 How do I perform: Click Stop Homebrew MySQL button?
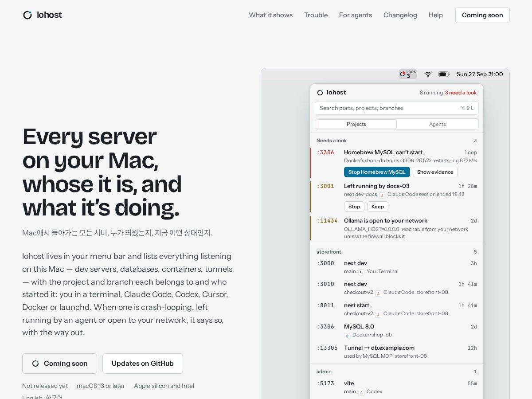pos(377,172)
